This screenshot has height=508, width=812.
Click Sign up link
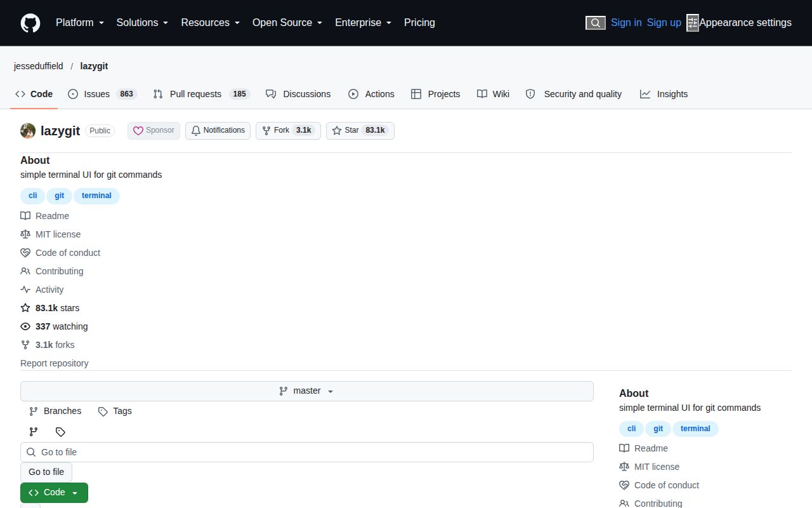[x=664, y=23]
